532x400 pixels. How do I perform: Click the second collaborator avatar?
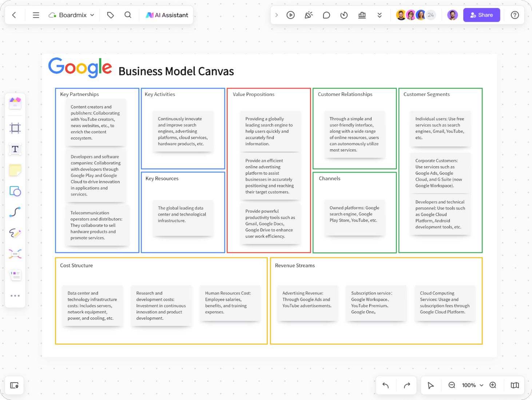pyautogui.click(x=411, y=15)
